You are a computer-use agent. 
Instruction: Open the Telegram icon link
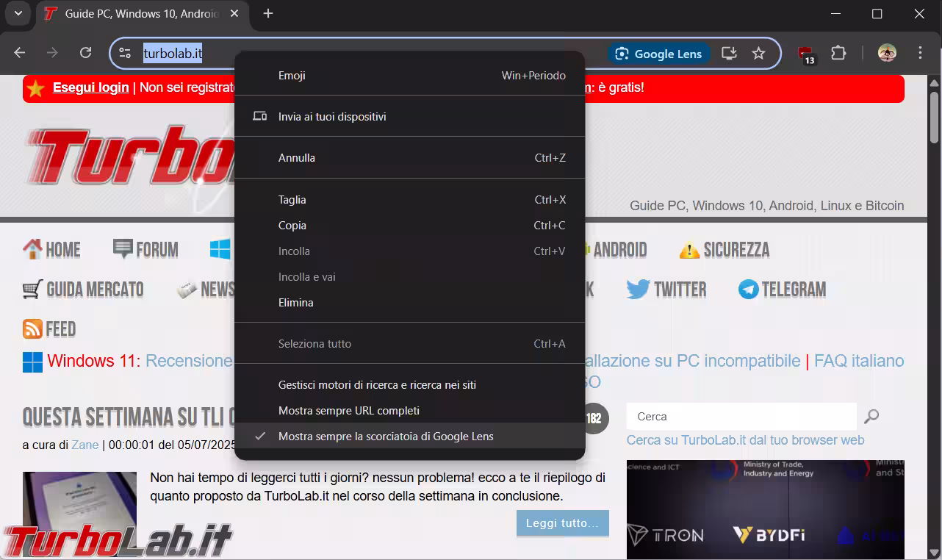(x=748, y=290)
